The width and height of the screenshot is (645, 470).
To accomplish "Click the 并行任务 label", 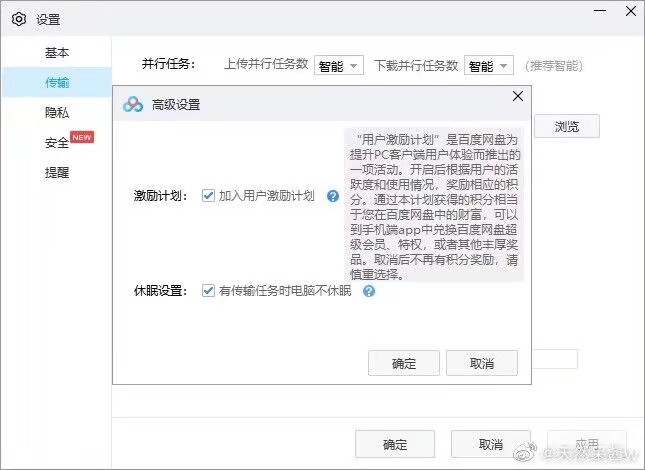I will (168, 64).
